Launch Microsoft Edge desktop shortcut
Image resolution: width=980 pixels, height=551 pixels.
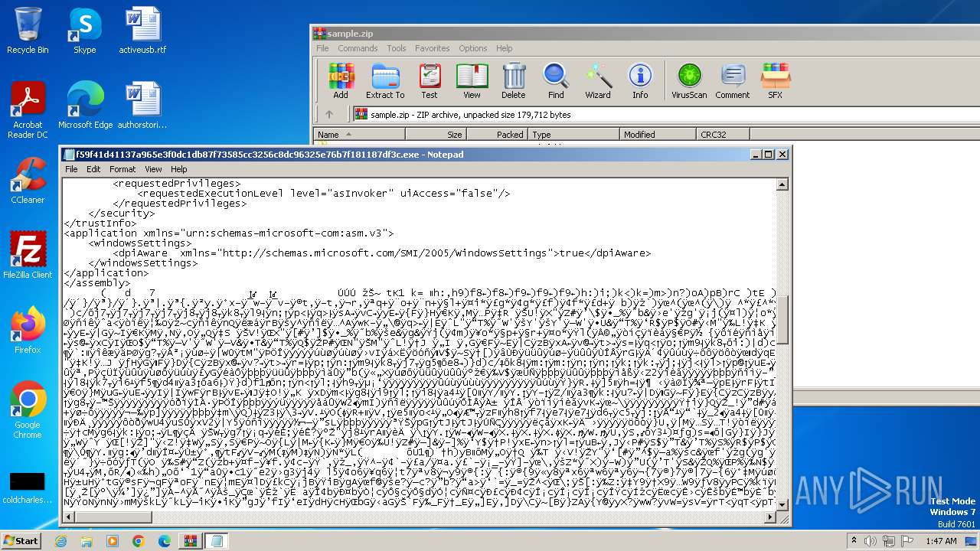point(85,106)
